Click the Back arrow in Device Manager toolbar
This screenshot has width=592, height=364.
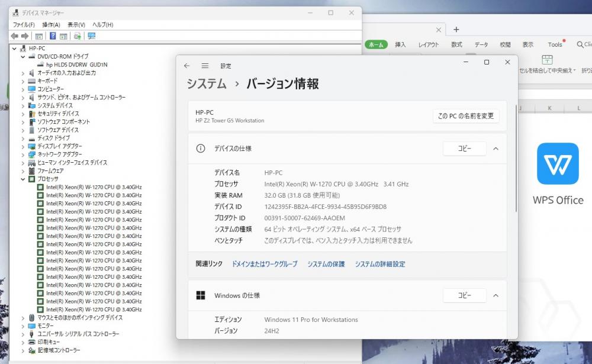click(x=15, y=36)
